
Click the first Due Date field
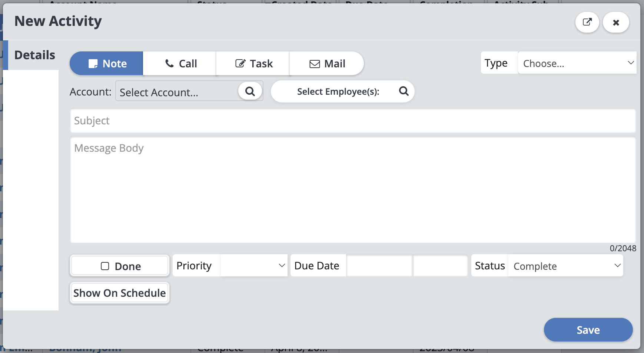tap(379, 266)
